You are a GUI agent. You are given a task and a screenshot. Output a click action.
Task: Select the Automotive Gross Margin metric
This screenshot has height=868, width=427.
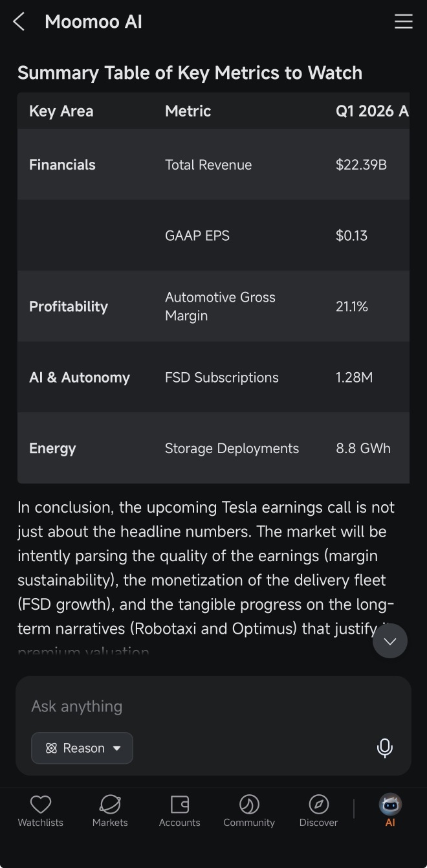click(220, 306)
